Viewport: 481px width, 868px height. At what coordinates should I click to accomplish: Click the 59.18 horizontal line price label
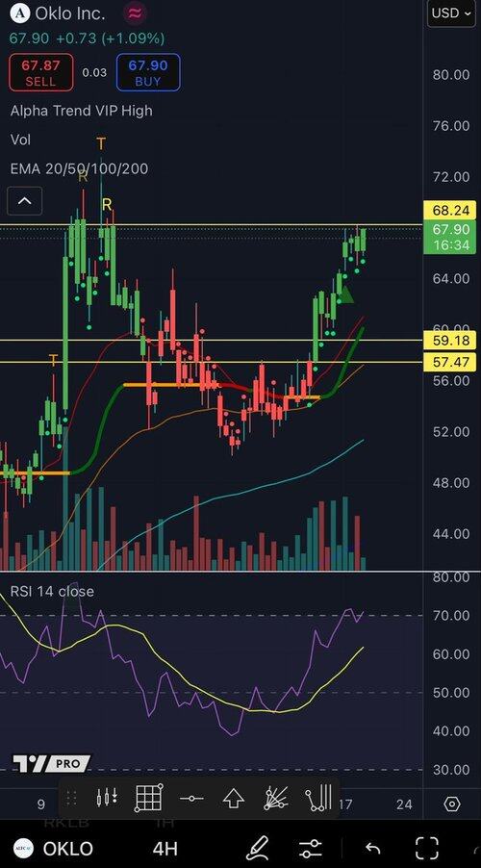click(449, 341)
